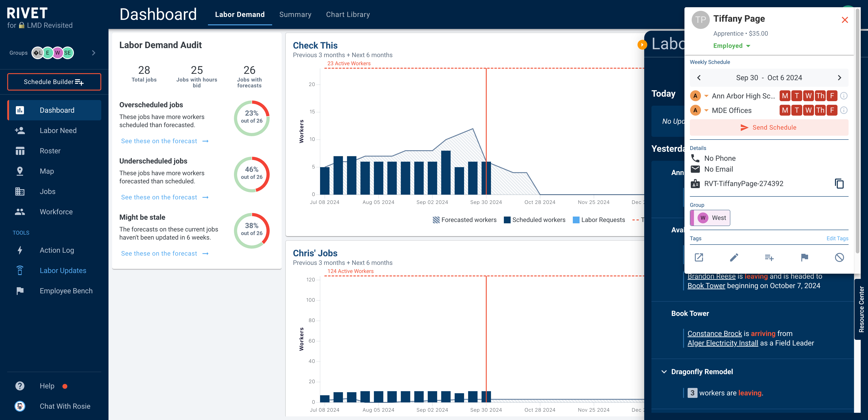The height and width of the screenshot is (420, 868).
Task: Toggle Tuesday for Ann Arbor High School
Action: (797, 96)
